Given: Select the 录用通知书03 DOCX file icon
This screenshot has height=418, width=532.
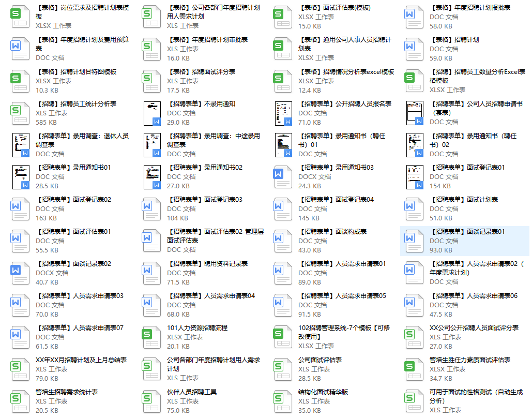Looking at the screenshot, I should 283,176.
